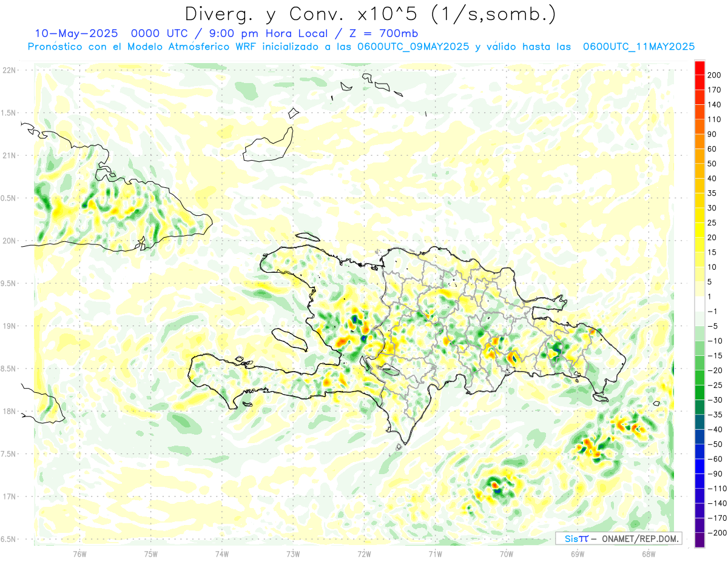Click the "18N" latitude label
This screenshot has height=562, width=728.
click(x=9, y=412)
